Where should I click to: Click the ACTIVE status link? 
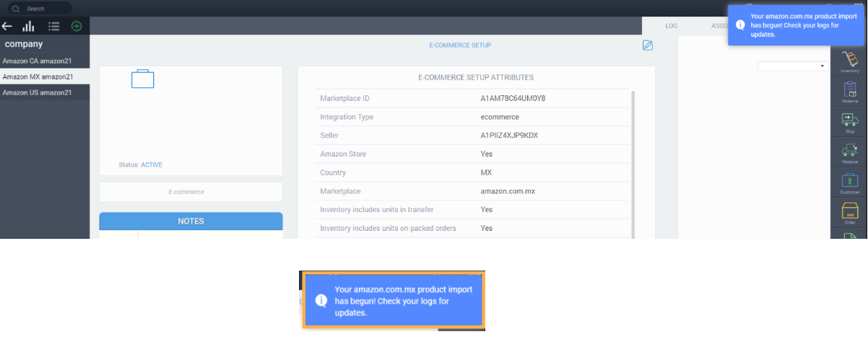point(152,165)
